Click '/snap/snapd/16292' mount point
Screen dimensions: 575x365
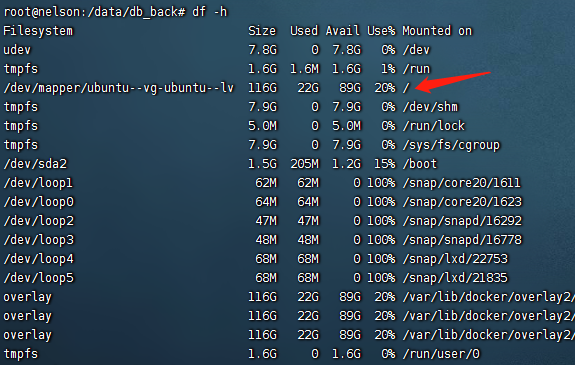pyautogui.click(x=462, y=221)
